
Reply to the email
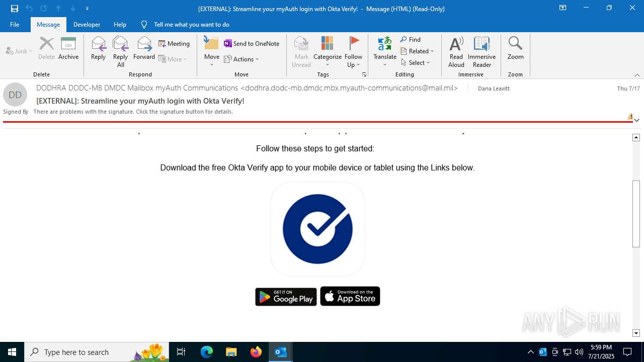tap(98, 49)
